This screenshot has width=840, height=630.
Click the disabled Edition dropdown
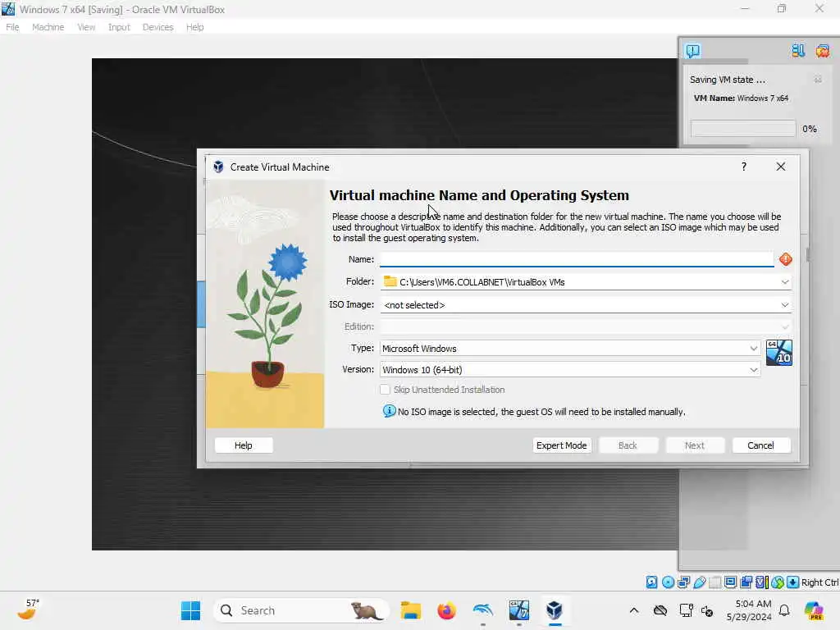pos(586,326)
